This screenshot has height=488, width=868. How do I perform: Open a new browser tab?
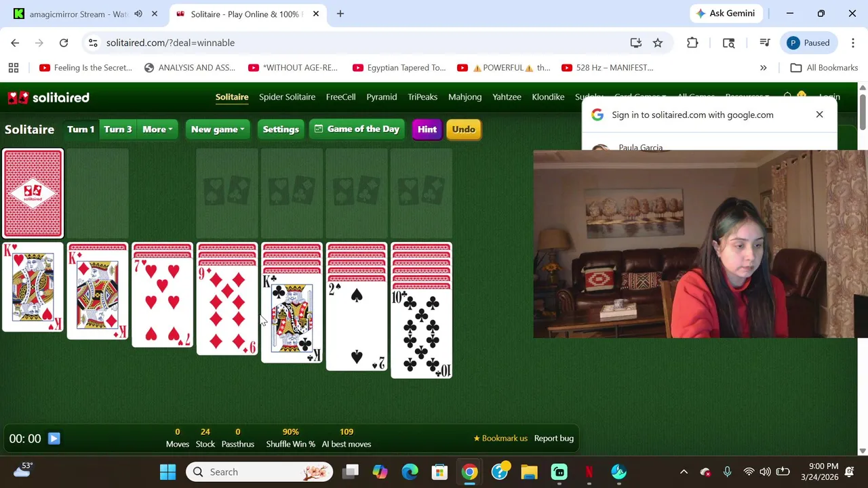(x=340, y=14)
